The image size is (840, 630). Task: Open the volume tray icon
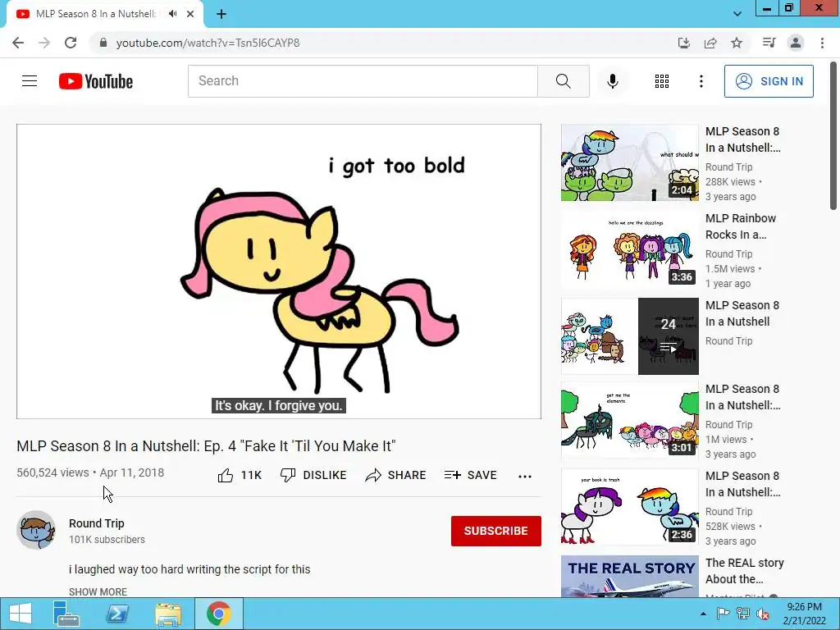pos(763,614)
